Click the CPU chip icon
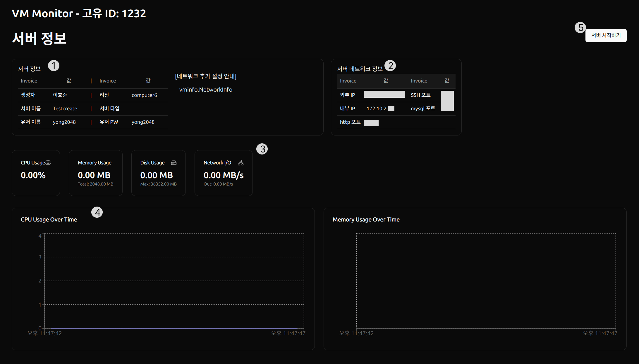 (48, 163)
